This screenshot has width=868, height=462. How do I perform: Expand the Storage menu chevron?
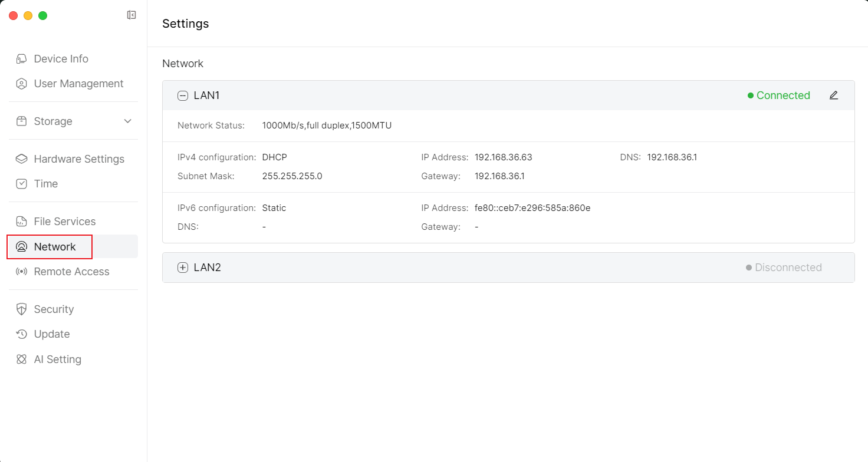click(x=127, y=121)
